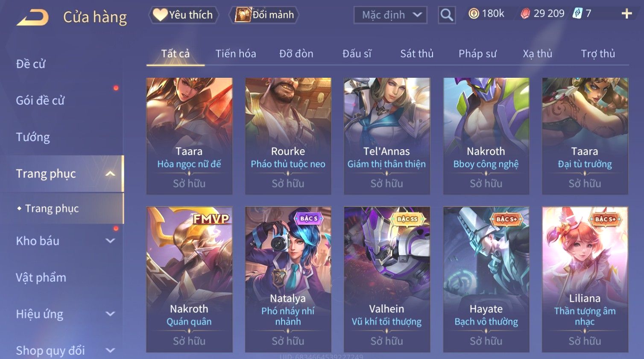
Task: Switch to the Tiến hóa tab
Action: coord(236,54)
